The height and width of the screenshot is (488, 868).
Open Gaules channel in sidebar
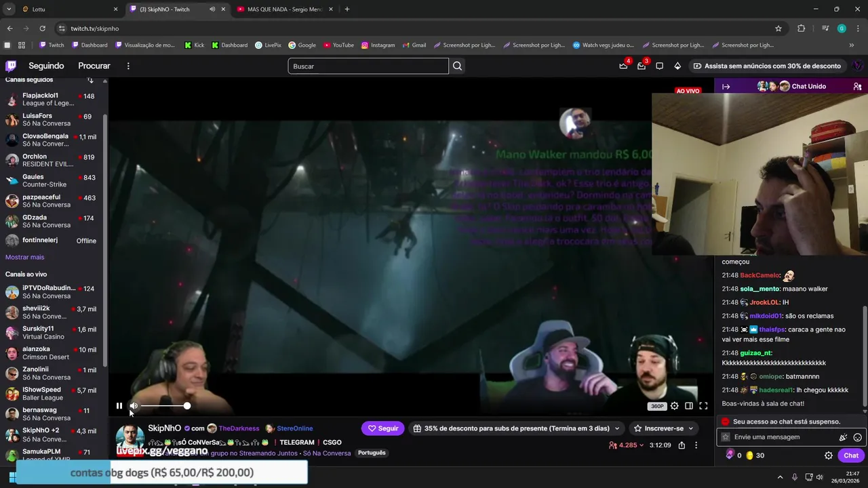(x=52, y=180)
